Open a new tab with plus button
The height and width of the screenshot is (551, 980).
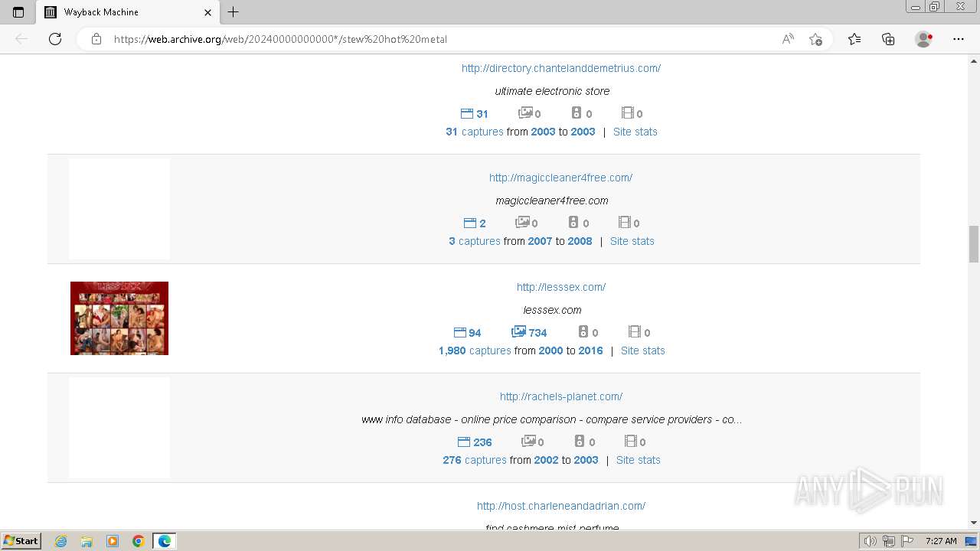[x=234, y=12]
